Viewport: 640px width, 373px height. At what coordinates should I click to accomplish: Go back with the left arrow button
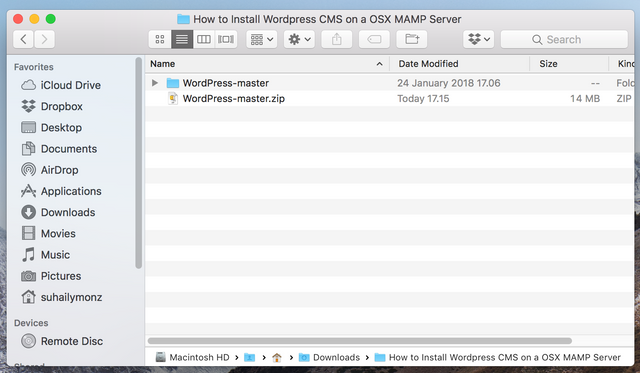(x=24, y=40)
